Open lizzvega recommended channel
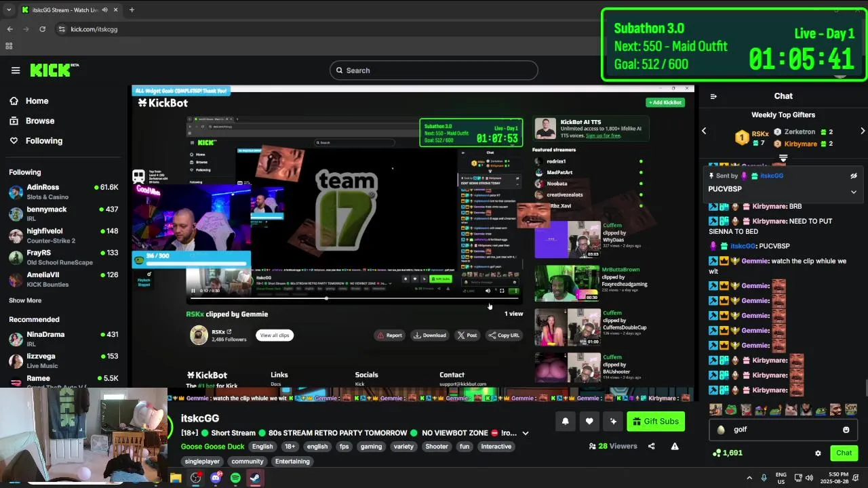This screenshot has width=868, height=488. (63, 361)
